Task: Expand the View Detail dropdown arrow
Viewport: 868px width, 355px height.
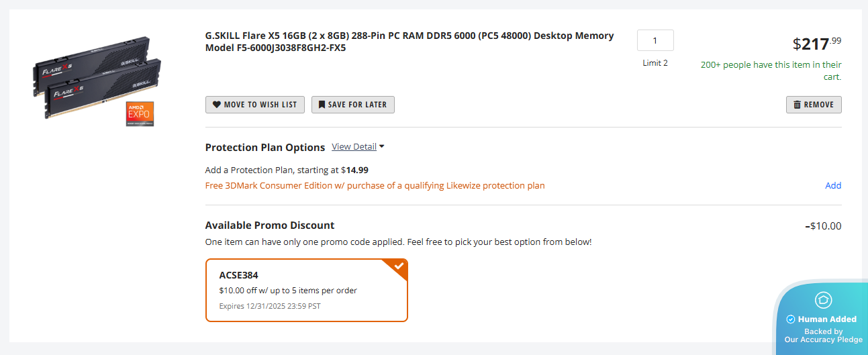Action: tap(381, 146)
